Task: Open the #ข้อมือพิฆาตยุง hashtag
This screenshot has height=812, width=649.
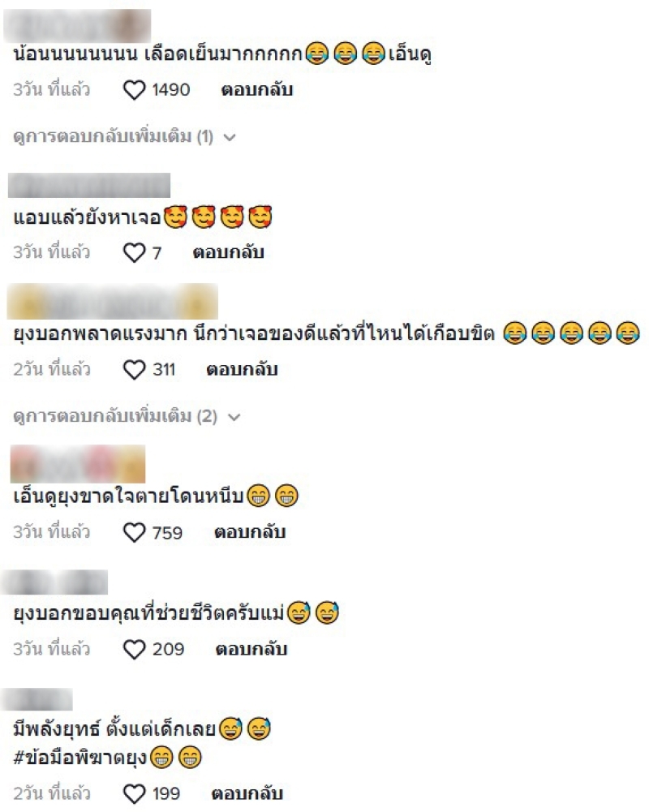Action: tap(80, 758)
